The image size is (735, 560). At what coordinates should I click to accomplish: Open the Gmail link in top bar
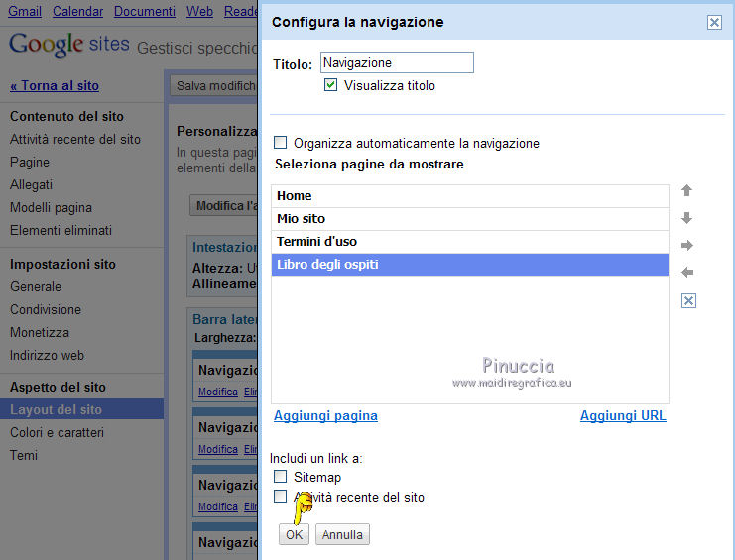pos(25,12)
